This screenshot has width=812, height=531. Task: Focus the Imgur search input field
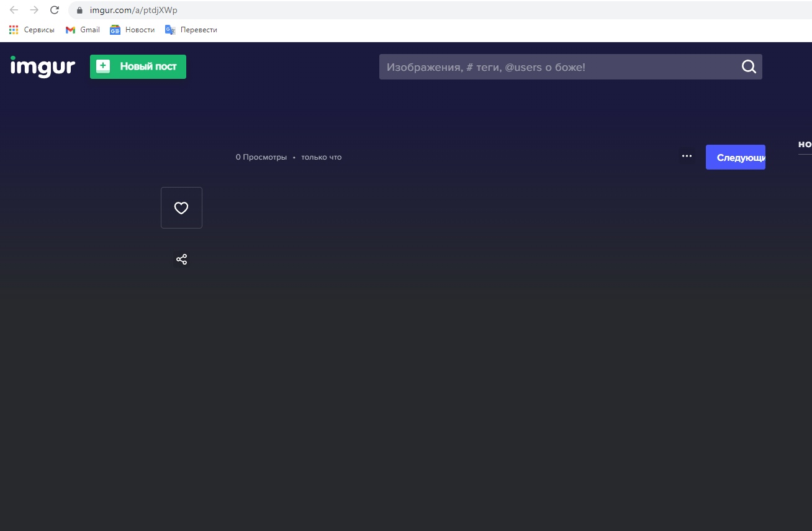(x=559, y=67)
